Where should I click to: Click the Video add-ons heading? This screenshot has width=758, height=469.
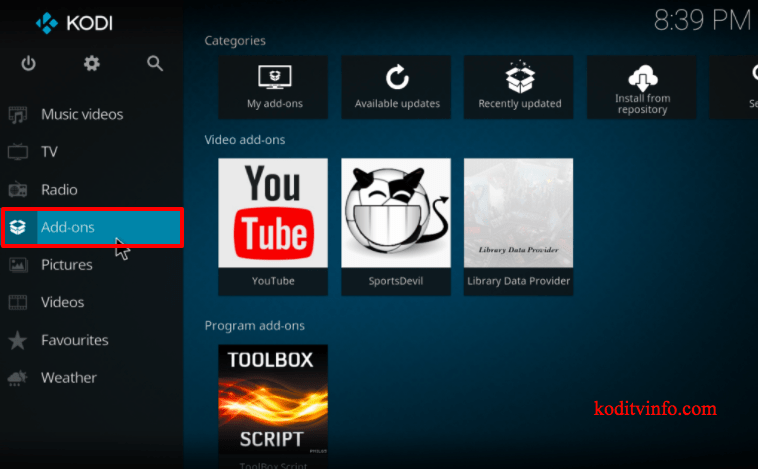[245, 140]
